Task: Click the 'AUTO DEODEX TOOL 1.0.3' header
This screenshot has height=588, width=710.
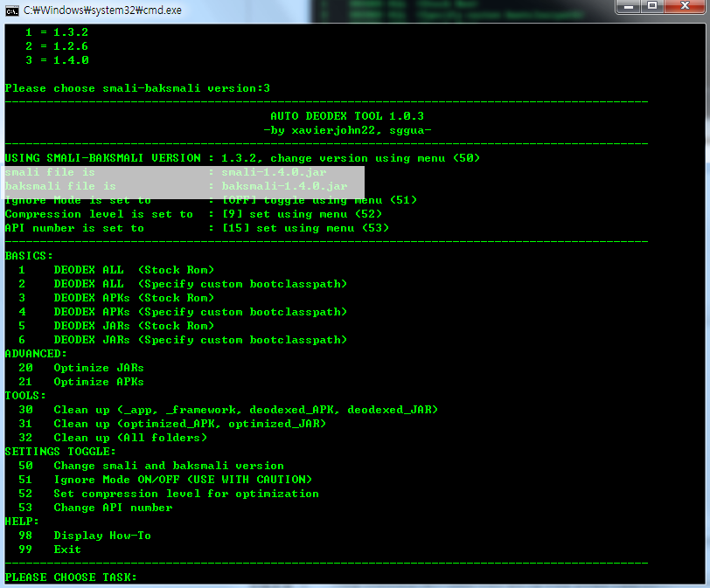Action: click(x=347, y=116)
